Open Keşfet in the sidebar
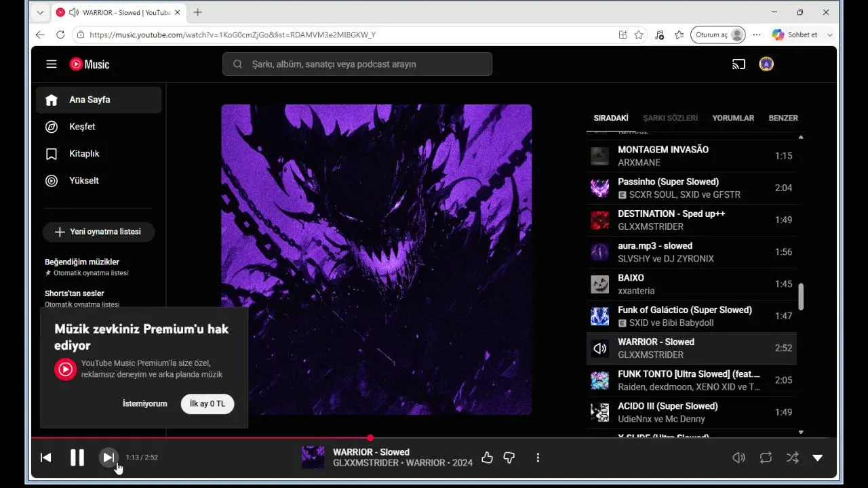This screenshot has width=868, height=488. tap(99, 127)
